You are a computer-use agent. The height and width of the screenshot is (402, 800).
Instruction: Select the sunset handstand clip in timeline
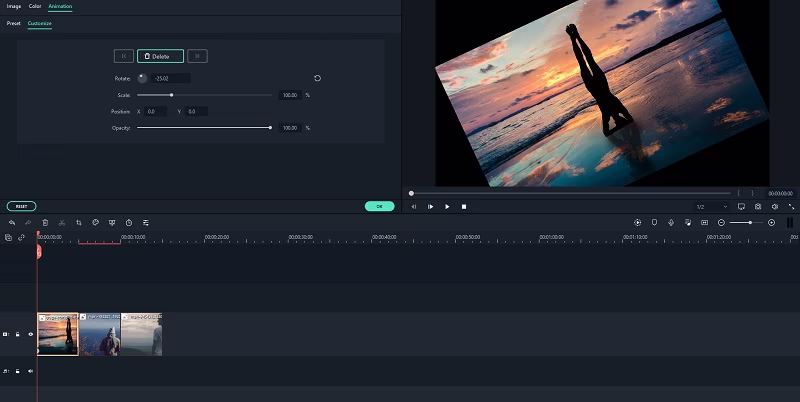tap(58, 334)
